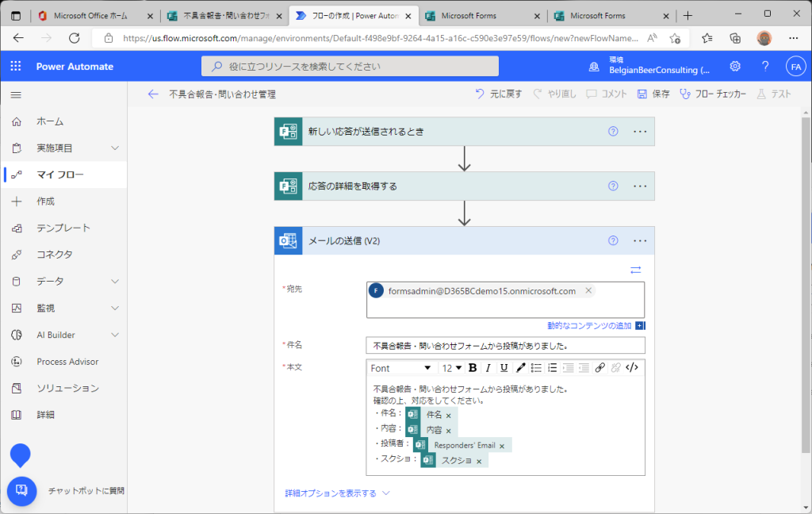812x514 pixels.
Task: Expand データ in the sidebar
Action: click(x=115, y=282)
